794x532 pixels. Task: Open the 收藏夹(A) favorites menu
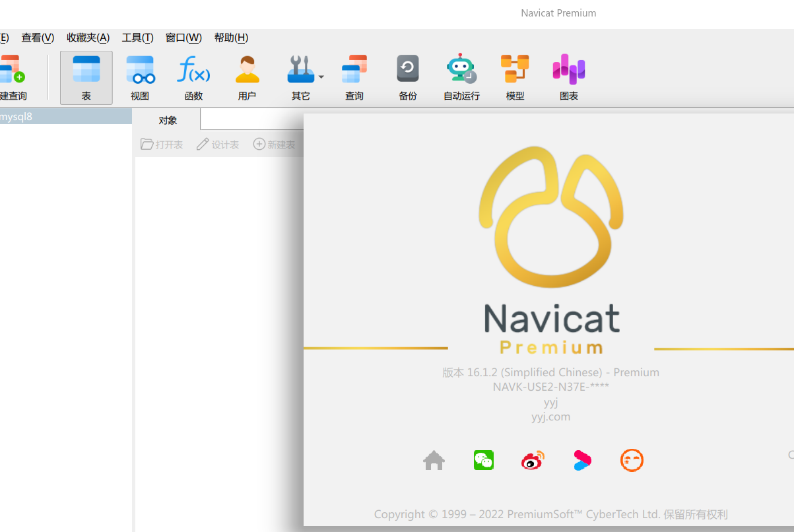point(88,38)
